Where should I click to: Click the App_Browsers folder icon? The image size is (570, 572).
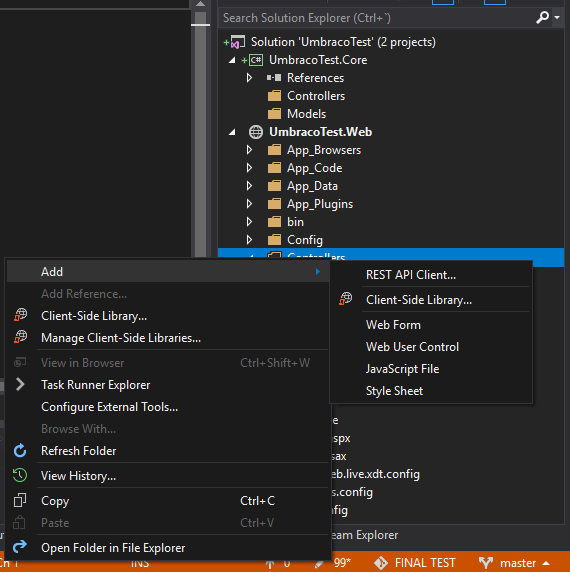274,150
